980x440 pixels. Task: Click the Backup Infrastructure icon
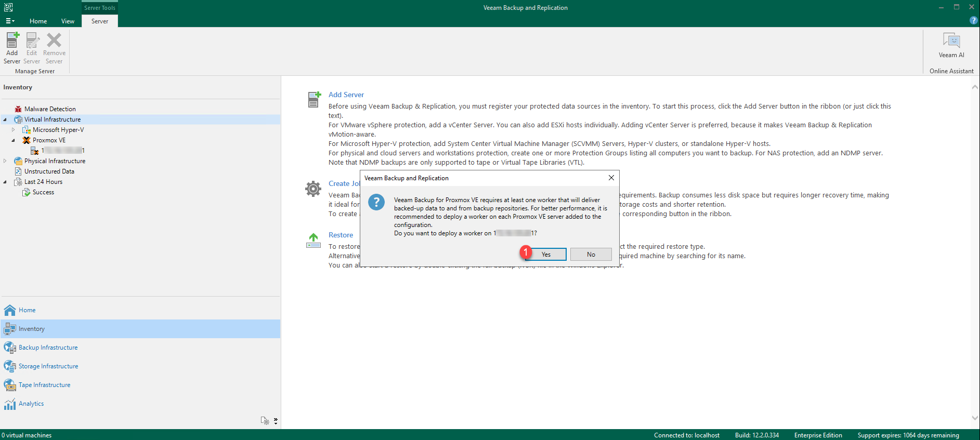coord(10,348)
